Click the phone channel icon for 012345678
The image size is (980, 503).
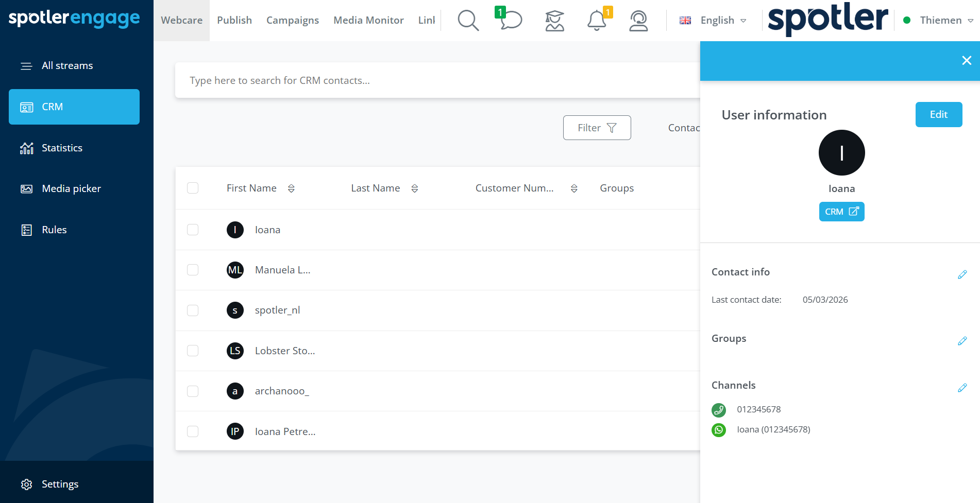click(x=719, y=410)
